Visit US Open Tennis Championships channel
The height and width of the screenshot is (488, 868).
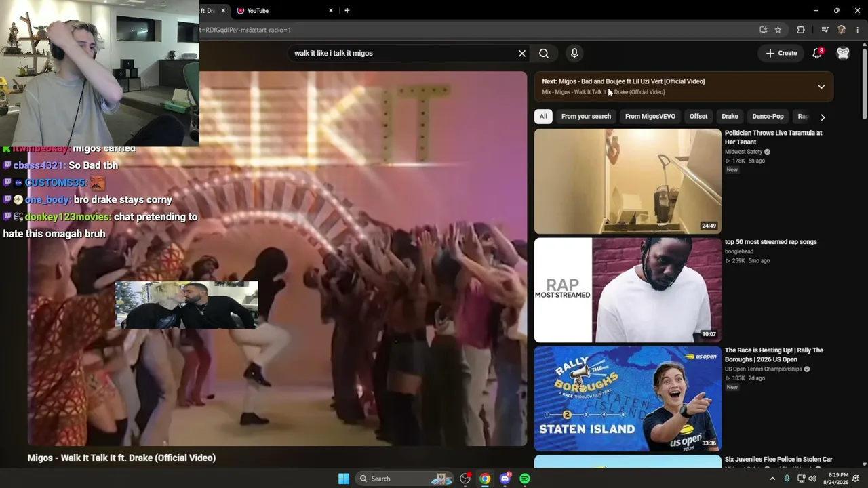coord(764,369)
